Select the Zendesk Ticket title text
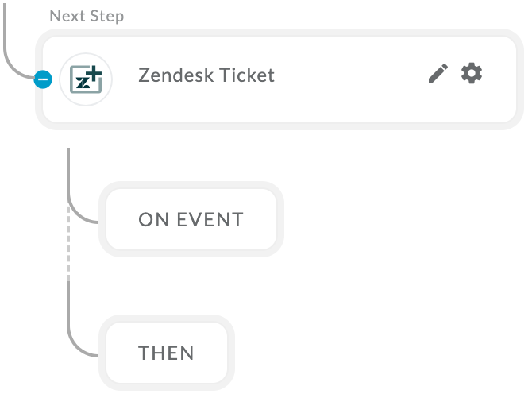Screen dimensions: 532x394 (206, 75)
